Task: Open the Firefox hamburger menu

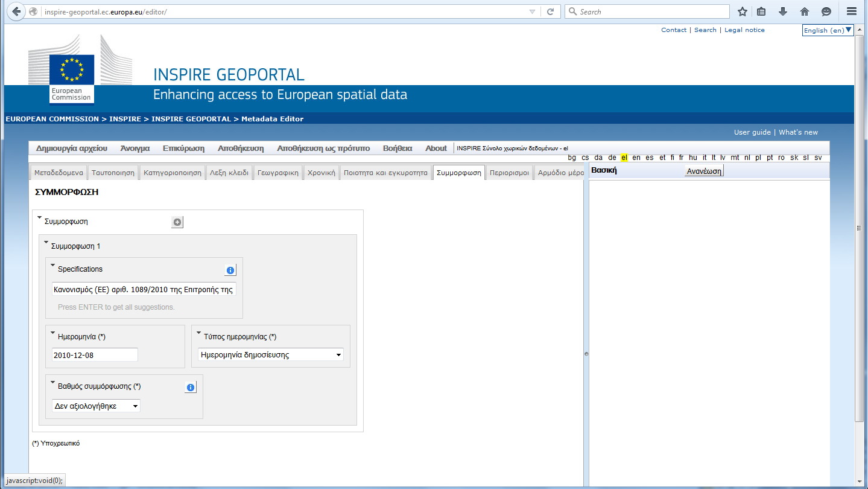Action: [x=852, y=11]
